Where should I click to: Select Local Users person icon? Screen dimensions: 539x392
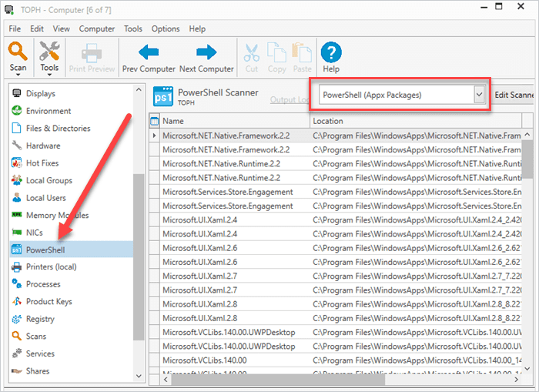coord(16,197)
